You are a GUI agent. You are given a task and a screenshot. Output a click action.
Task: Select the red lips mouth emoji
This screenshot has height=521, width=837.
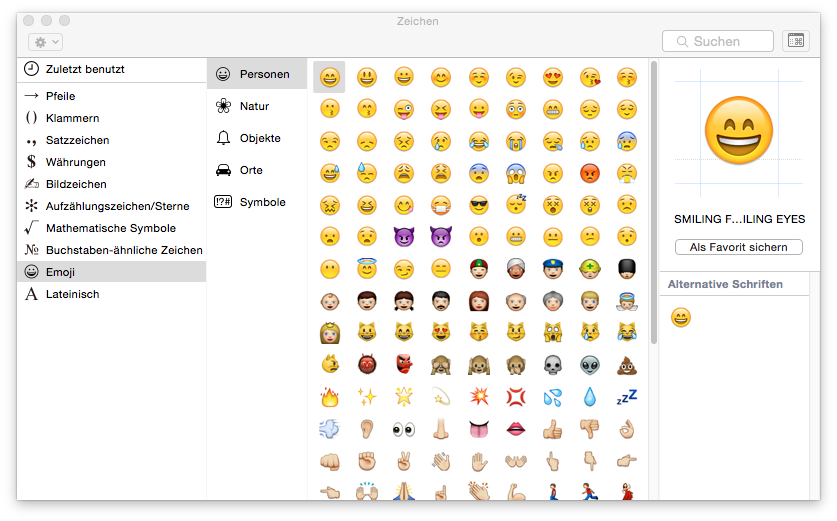coord(516,429)
